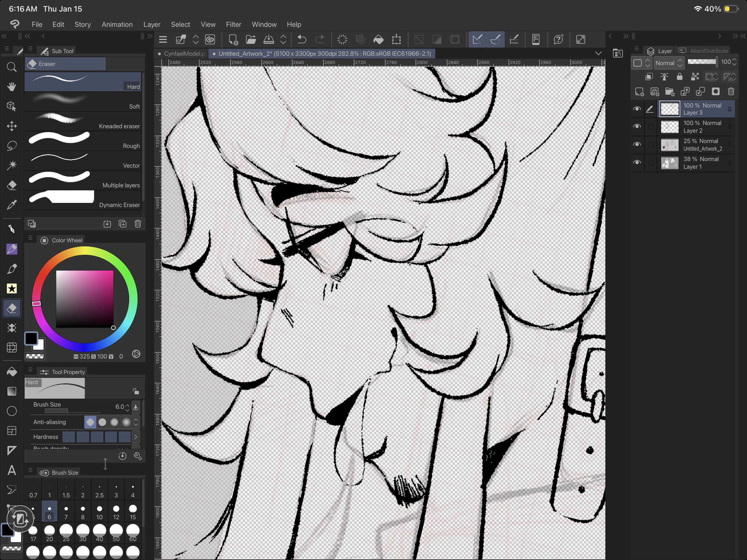Open the Filter menu
The image size is (747, 560).
[x=233, y=24]
